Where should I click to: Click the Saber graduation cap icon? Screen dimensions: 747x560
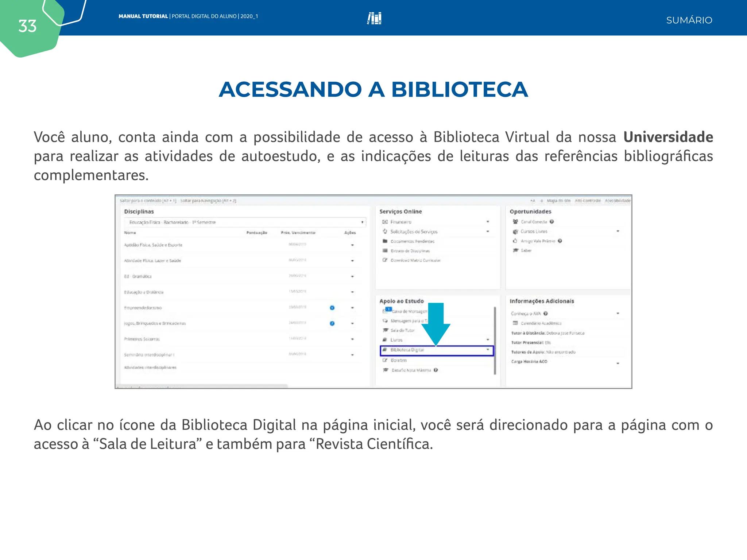click(x=515, y=250)
